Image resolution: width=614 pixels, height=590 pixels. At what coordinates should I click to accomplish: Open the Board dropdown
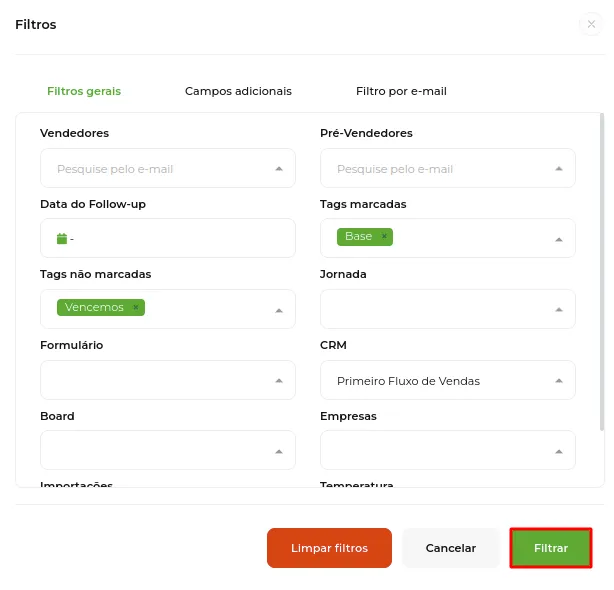[168, 450]
